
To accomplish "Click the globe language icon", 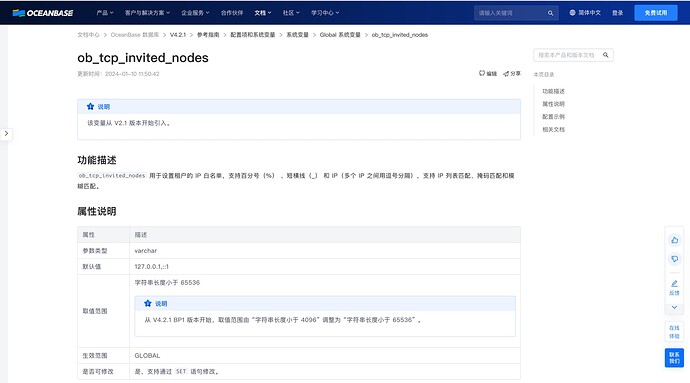I will [x=573, y=13].
